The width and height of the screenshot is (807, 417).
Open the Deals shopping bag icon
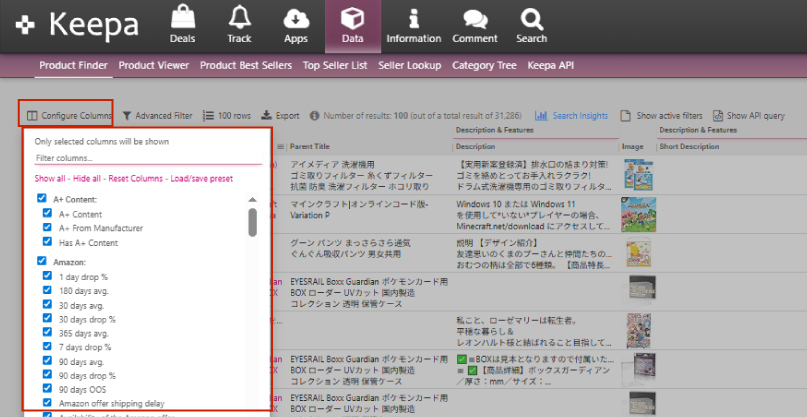pyautogui.click(x=183, y=17)
